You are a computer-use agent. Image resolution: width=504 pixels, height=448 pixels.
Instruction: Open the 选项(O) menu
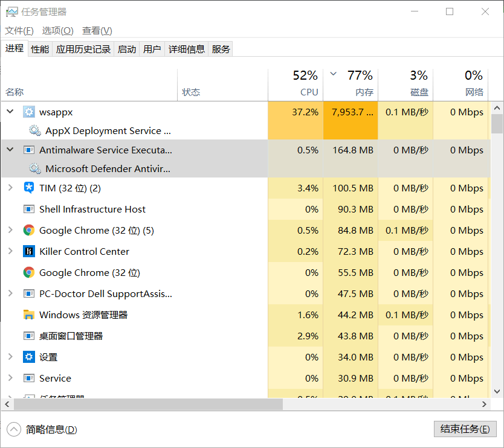pos(58,31)
